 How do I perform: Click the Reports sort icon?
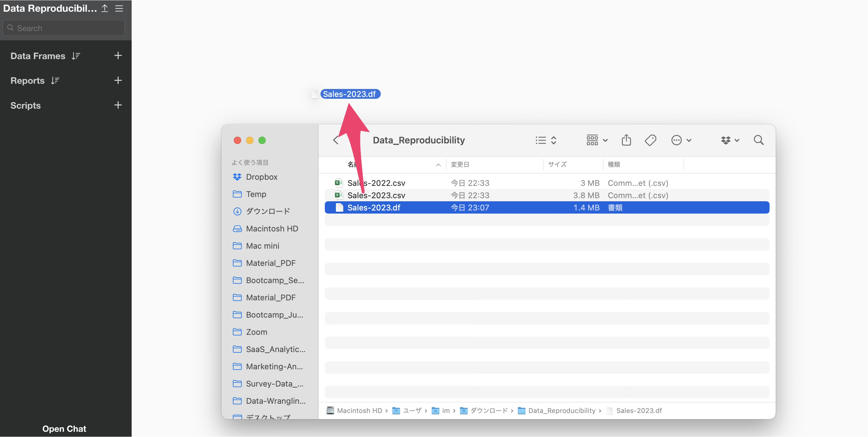(x=55, y=81)
